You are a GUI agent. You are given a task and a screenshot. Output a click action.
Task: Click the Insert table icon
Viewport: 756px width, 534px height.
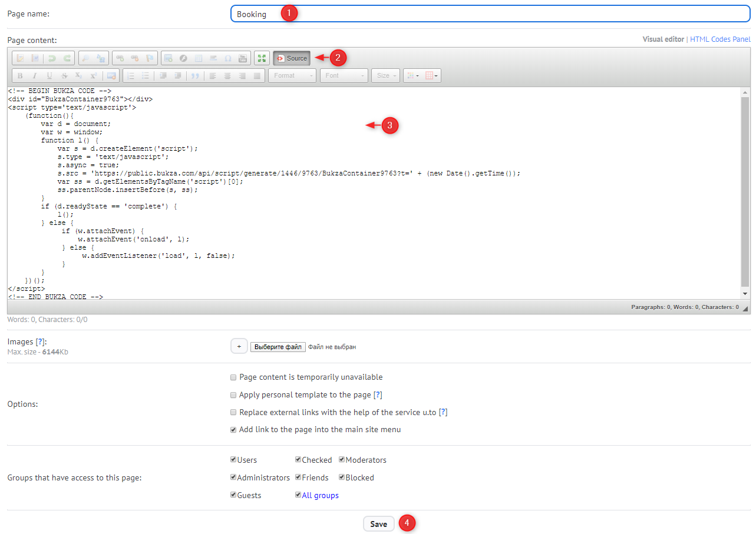click(x=199, y=58)
